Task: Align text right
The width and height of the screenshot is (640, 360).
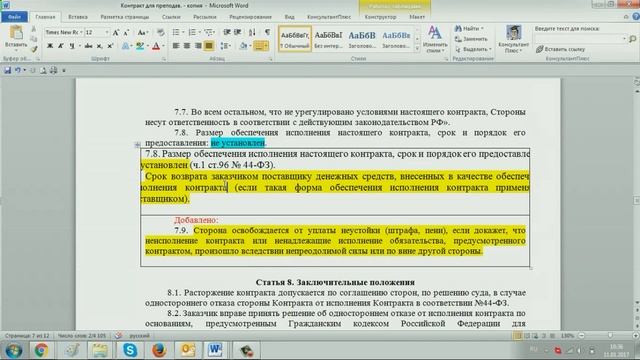Action: 198,46
